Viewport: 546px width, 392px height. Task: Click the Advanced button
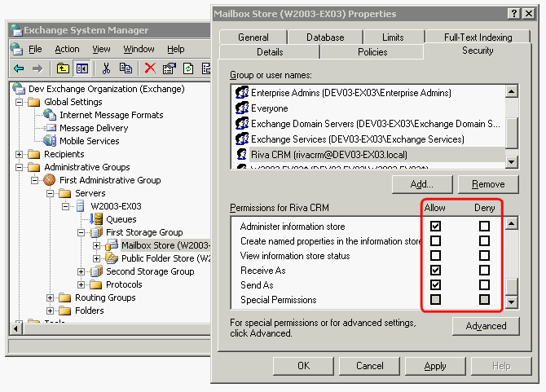pos(486,326)
